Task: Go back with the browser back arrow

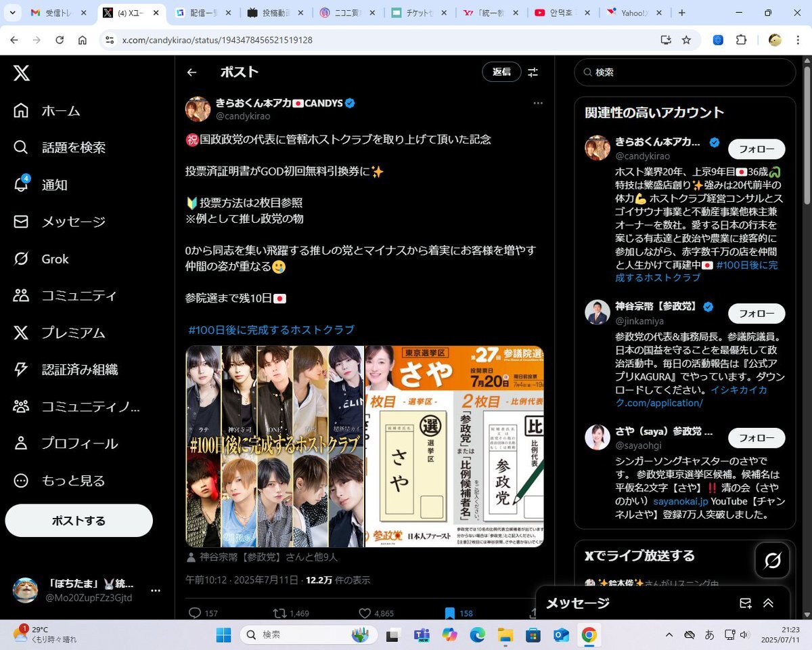Action: click(14, 40)
